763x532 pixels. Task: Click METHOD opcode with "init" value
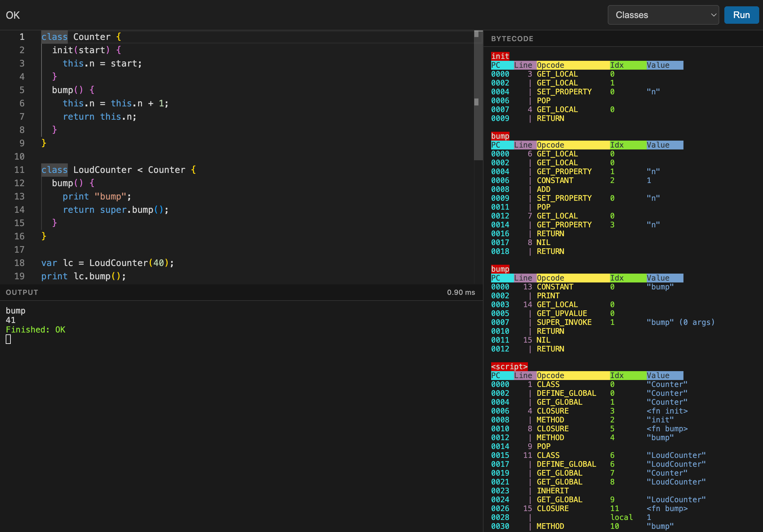point(550,420)
